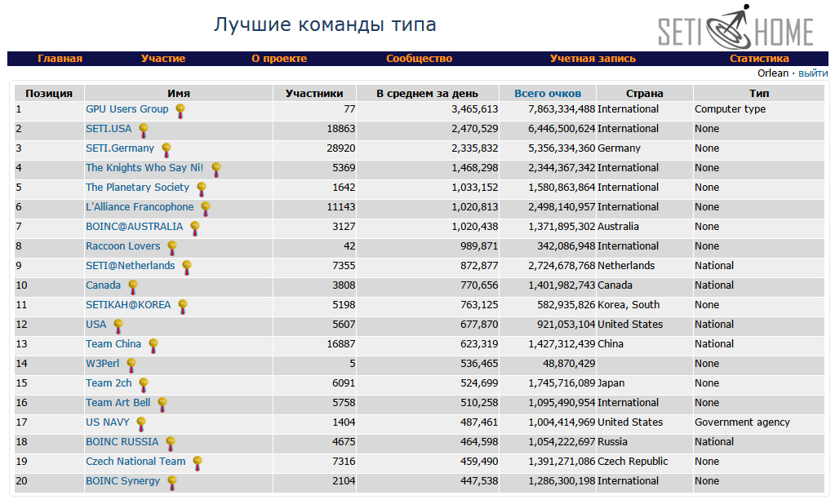Select the total points value 7,863,334,488
Viewport: 835px width, 504px height.
tap(562, 109)
